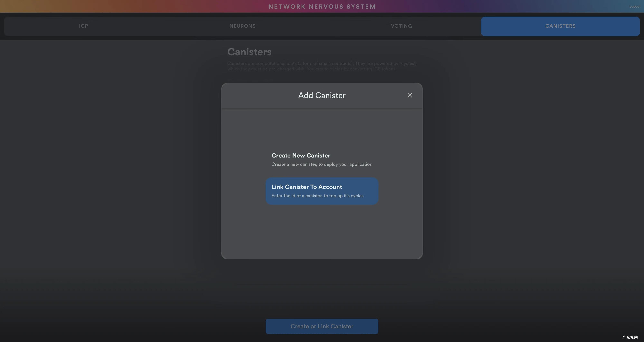Click the Network Nervous System header title

[322, 6]
